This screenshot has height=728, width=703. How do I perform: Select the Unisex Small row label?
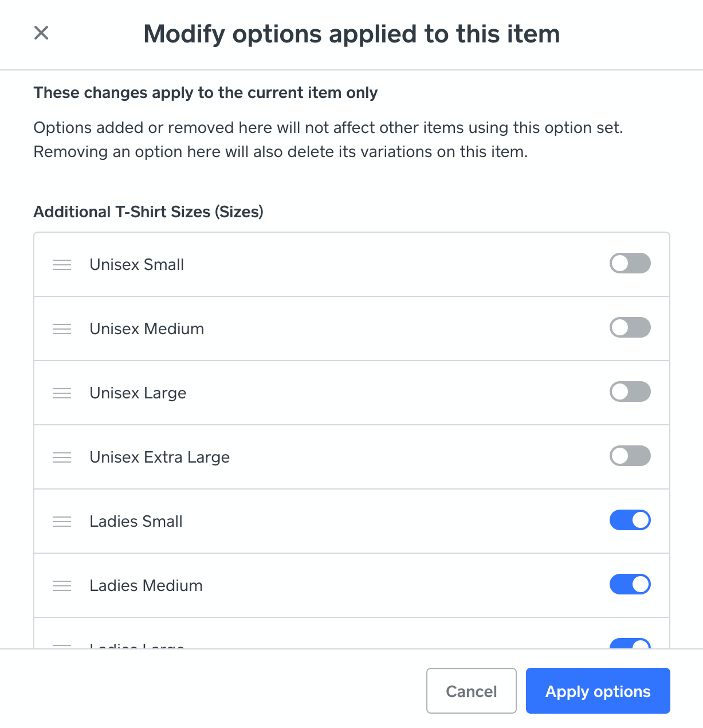(x=136, y=265)
